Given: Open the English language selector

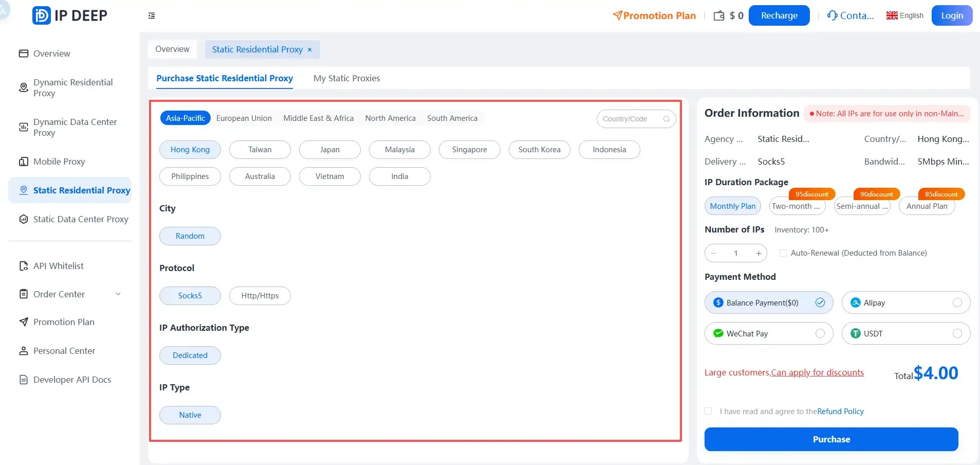Looking at the screenshot, I should point(905,15).
